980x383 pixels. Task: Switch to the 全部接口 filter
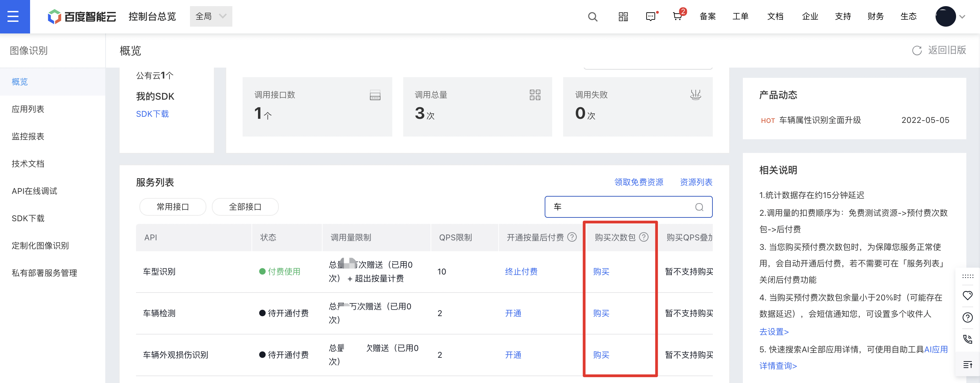click(x=245, y=207)
